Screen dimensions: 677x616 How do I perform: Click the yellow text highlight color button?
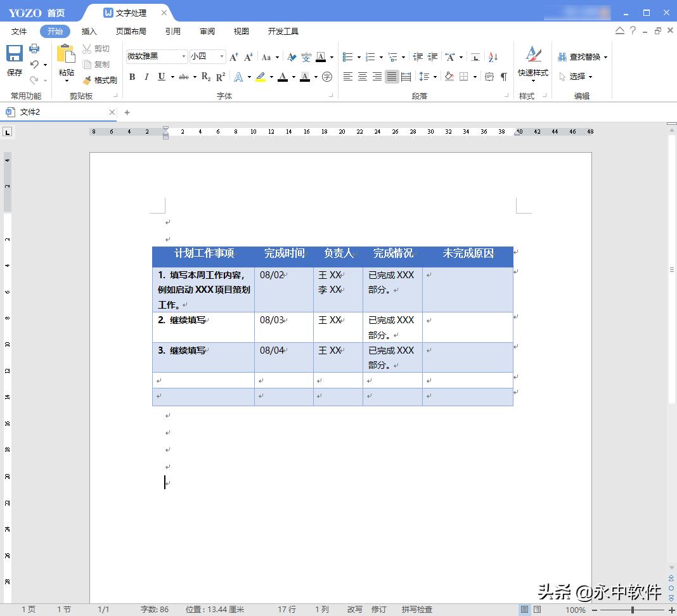click(261, 77)
